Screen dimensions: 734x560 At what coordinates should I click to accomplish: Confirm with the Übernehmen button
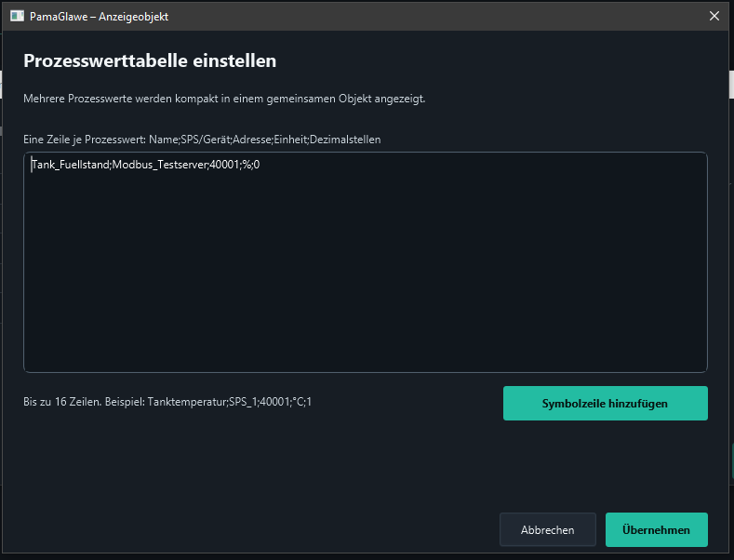[656, 529]
